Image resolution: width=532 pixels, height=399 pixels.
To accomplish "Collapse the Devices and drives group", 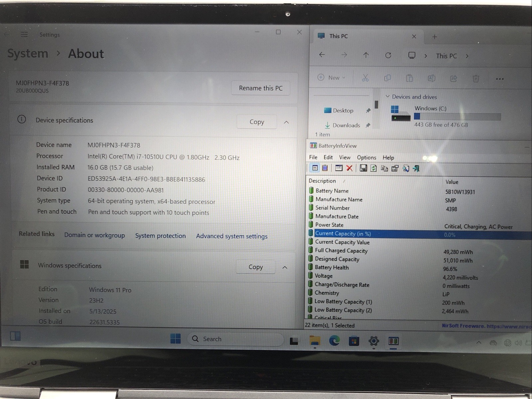I will pyautogui.click(x=387, y=97).
